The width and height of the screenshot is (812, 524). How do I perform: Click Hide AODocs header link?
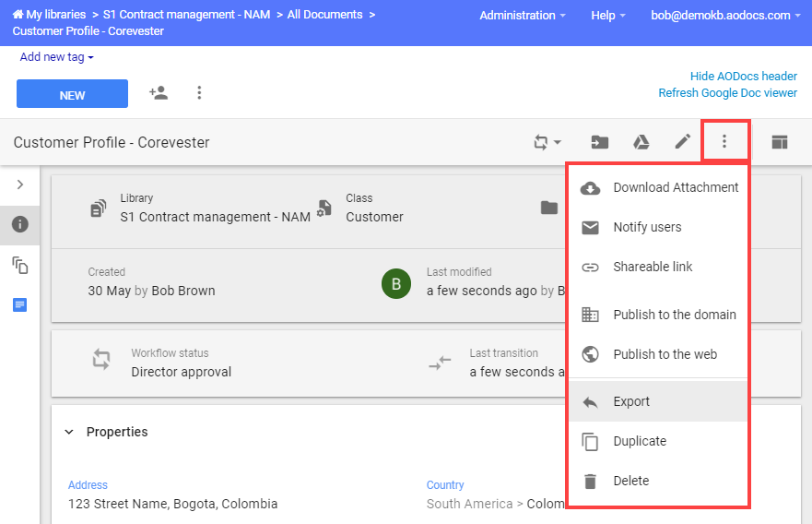743,77
